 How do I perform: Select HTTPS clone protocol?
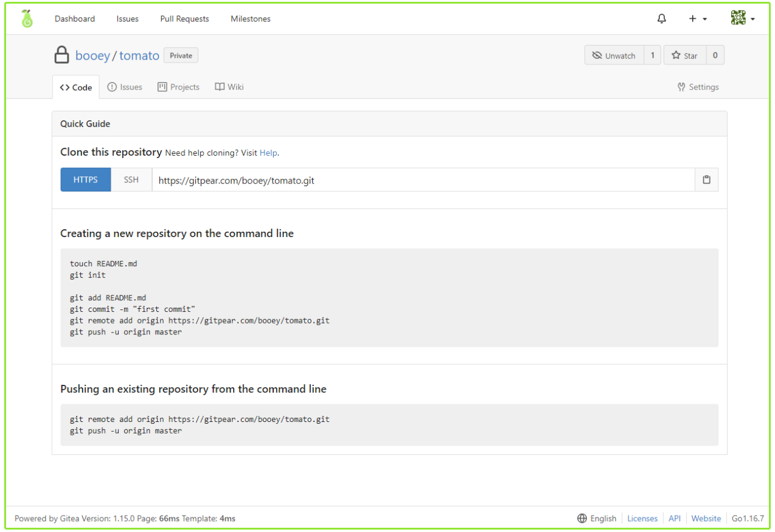(86, 180)
